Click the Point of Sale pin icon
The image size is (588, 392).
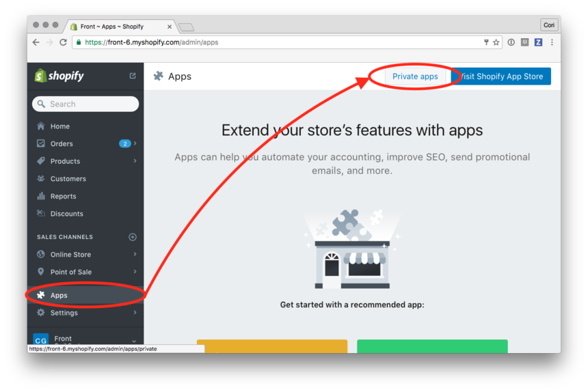41,271
